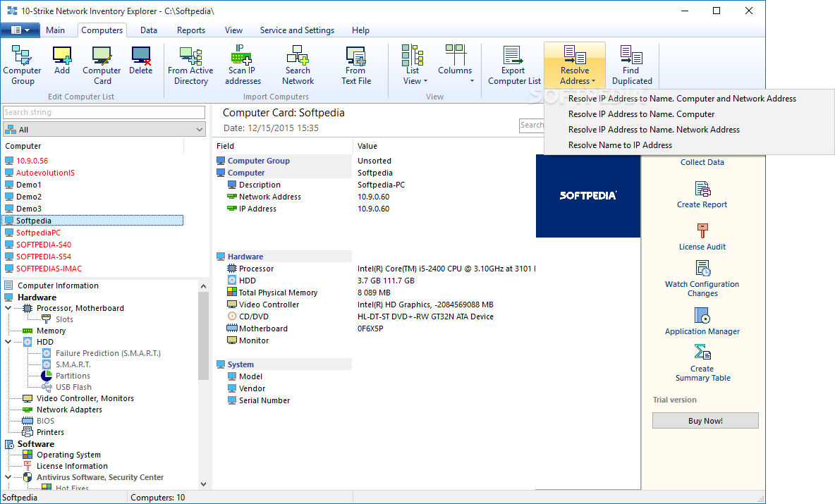
Task: Click the Search string input field
Action: coord(104,113)
